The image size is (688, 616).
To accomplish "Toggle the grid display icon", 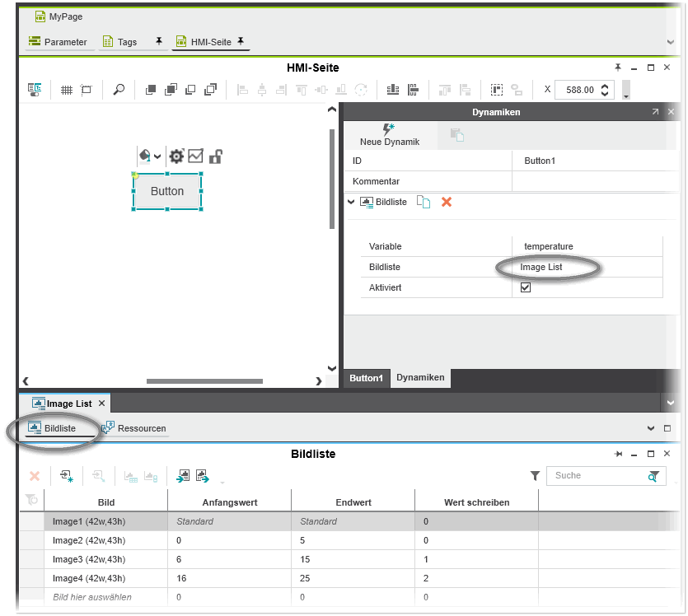I will click(67, 90).
